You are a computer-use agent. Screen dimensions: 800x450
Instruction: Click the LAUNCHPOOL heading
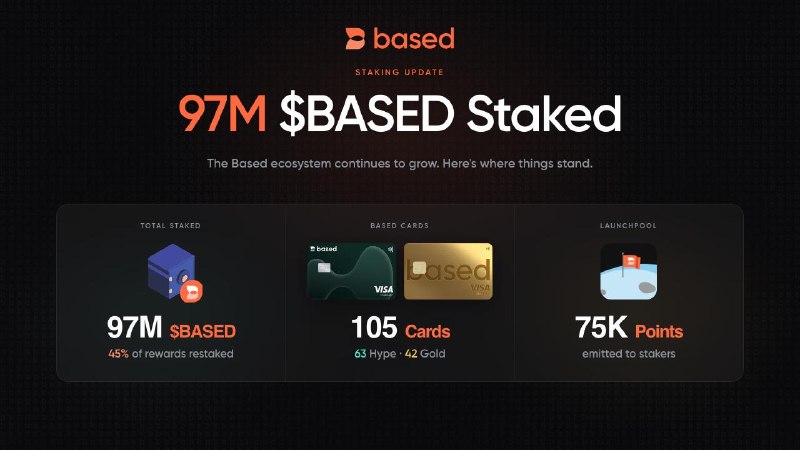click(x=628, y=225)
